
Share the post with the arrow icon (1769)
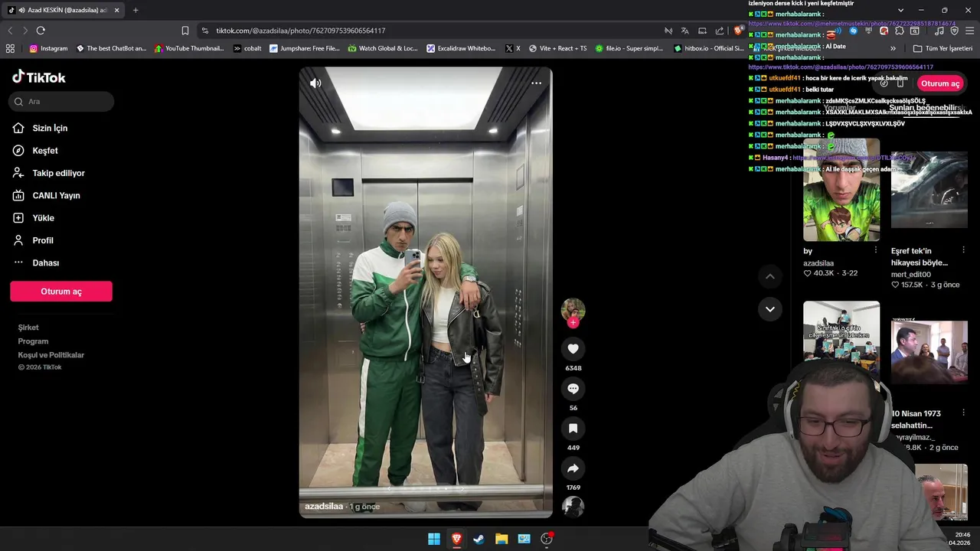[x=573, y=468]
